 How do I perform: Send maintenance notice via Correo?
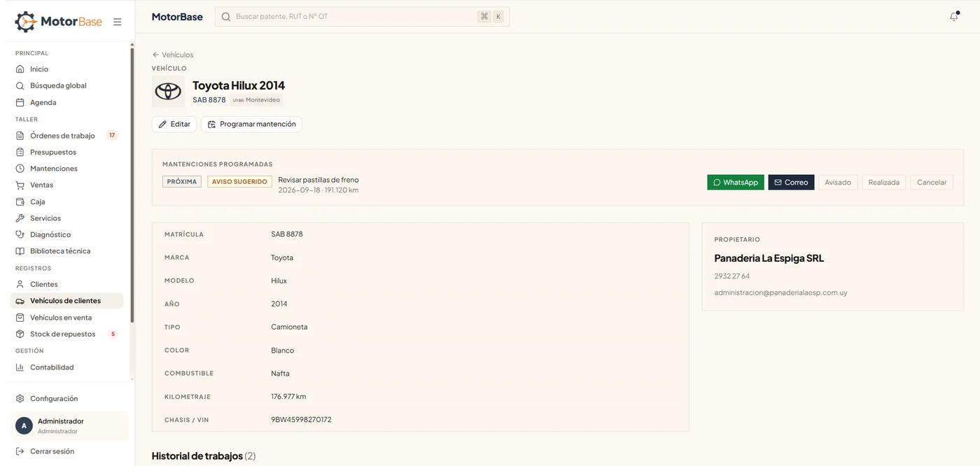791,183
